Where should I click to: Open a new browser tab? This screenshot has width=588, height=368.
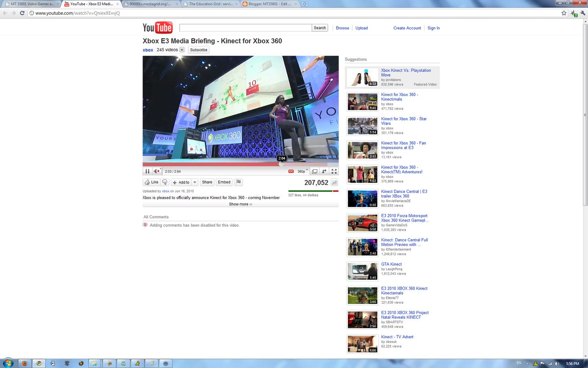[x=305, y=4]
